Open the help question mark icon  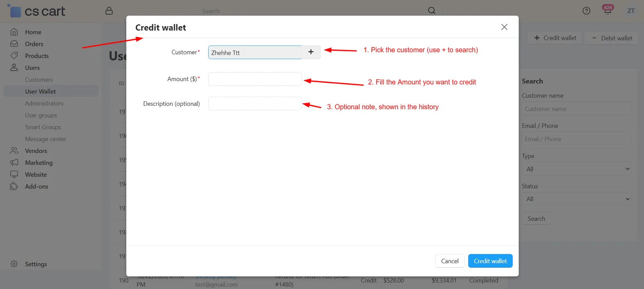point(586,11)
